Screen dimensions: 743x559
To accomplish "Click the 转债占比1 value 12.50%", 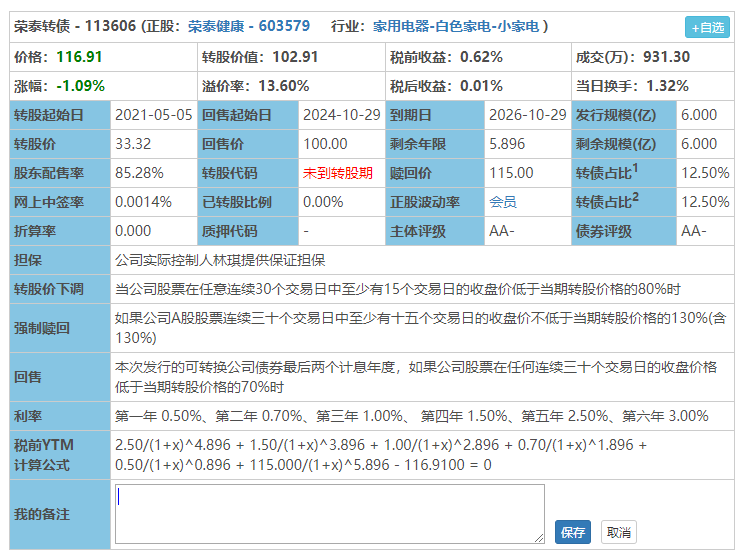I will pyautogui.click(x=705, y=173).
